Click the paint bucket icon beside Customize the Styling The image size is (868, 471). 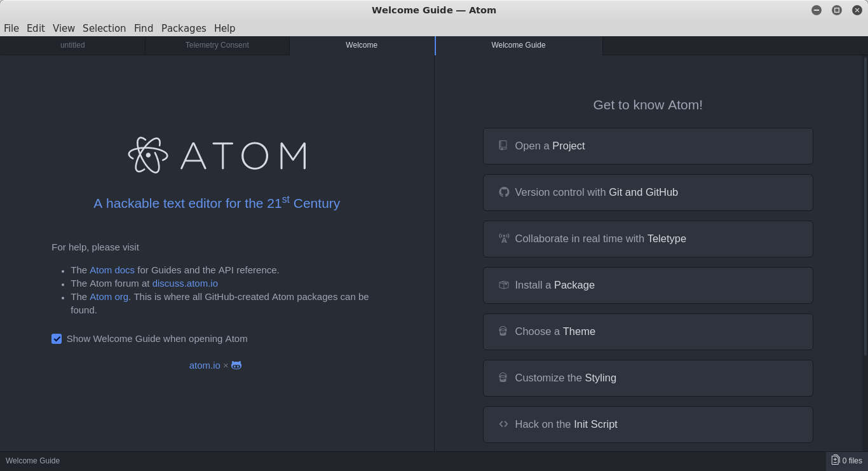click(503, 378)
